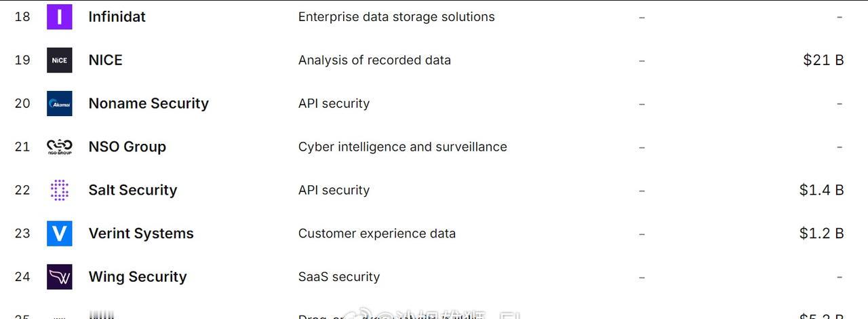Click the NSO Group logo icon
Screen dimensions: 868x319
[x=59, y=147]
